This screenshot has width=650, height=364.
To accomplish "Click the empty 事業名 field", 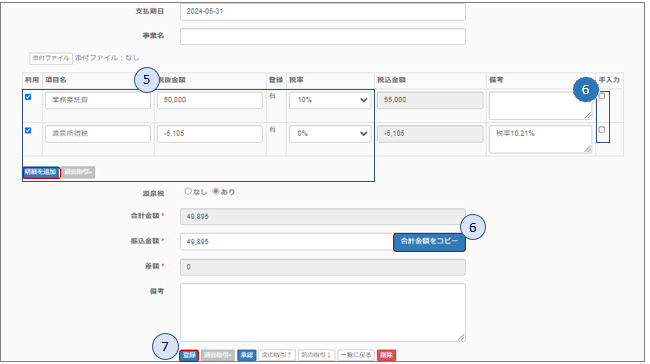I will 323,36.
